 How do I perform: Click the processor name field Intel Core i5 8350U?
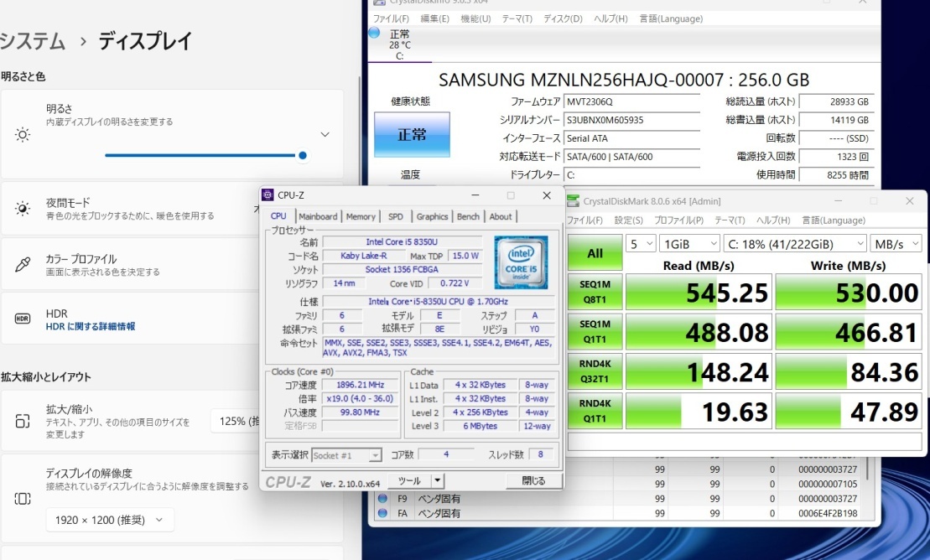point(402,241)
